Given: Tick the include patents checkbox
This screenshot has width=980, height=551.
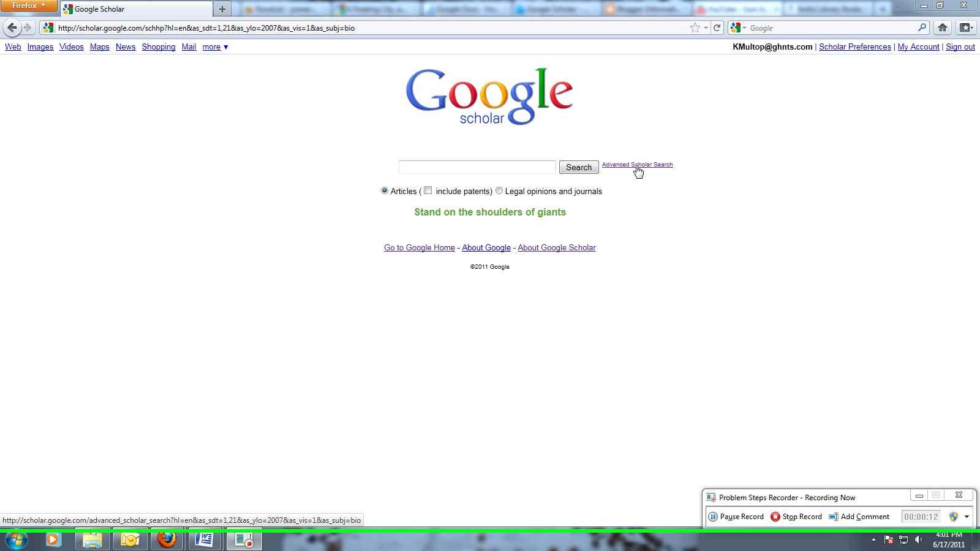Looking at the screenshot, I should 428,190.
